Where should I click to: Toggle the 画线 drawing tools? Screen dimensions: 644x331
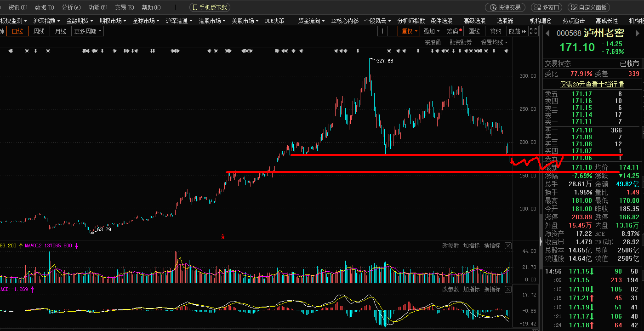pos(474,31)
